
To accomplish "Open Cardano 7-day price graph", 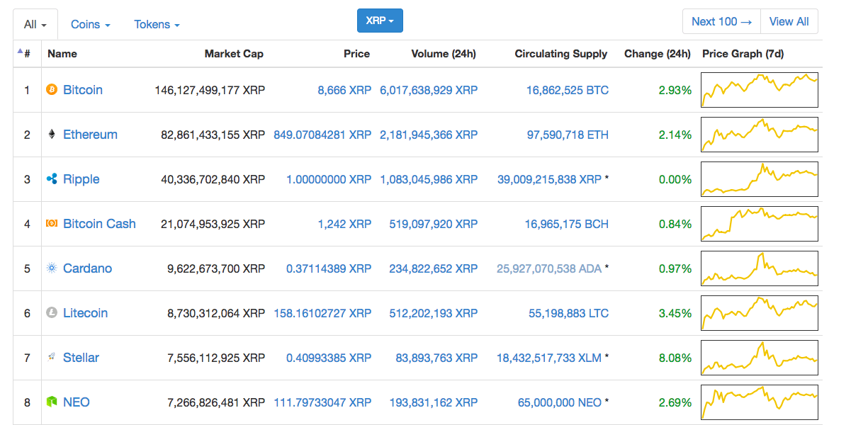I will [x=760, y=268].
